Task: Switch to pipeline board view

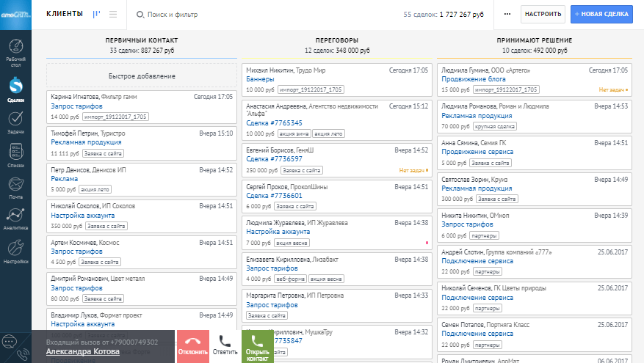Action: pyautogui.click(x=97, y=14)
